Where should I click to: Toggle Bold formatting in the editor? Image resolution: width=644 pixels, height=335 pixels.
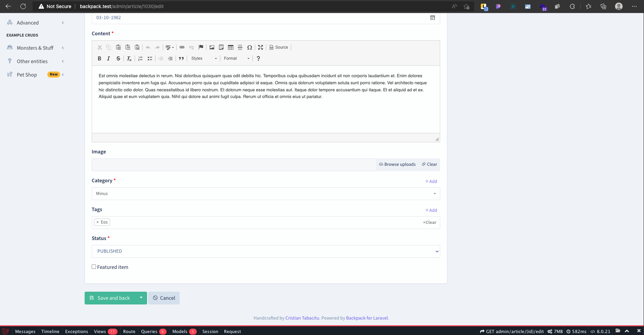(x=99, y=58)
